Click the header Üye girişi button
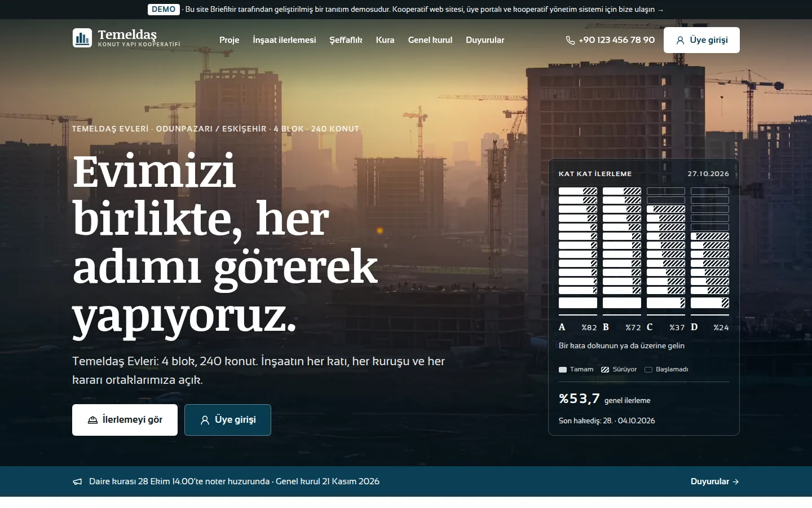This screenshot has width=812, height=508. pos(701,40)
